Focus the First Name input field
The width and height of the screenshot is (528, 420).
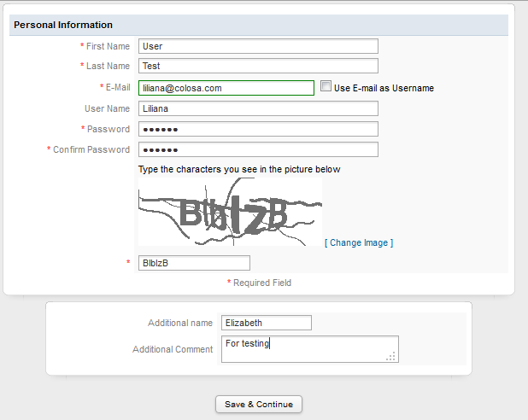point(258,46)
